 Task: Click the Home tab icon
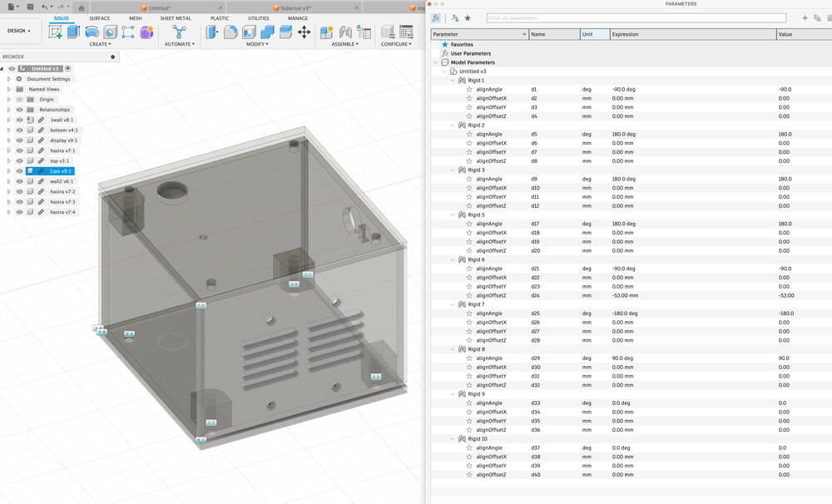click(x=81, y=8)
